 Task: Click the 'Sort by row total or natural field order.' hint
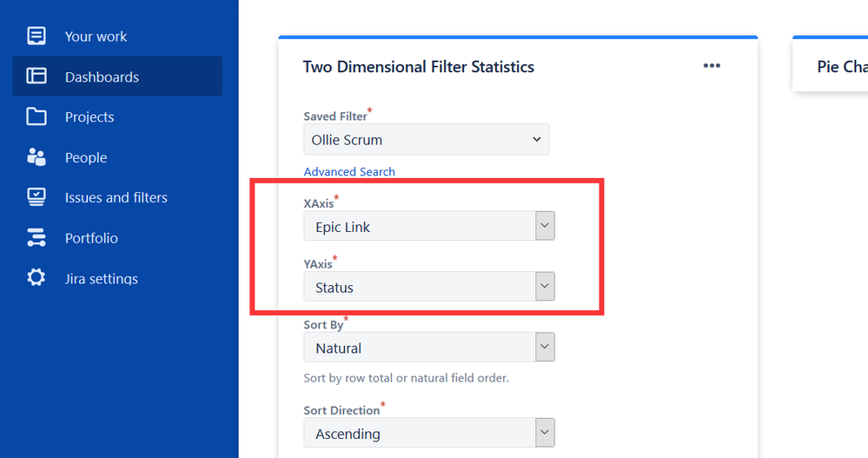pos(407,378)
